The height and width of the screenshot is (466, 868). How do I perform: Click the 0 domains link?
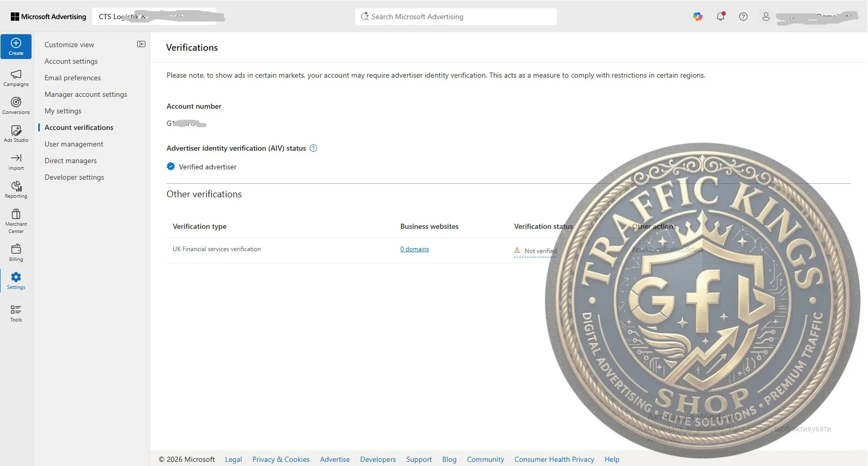414,249
